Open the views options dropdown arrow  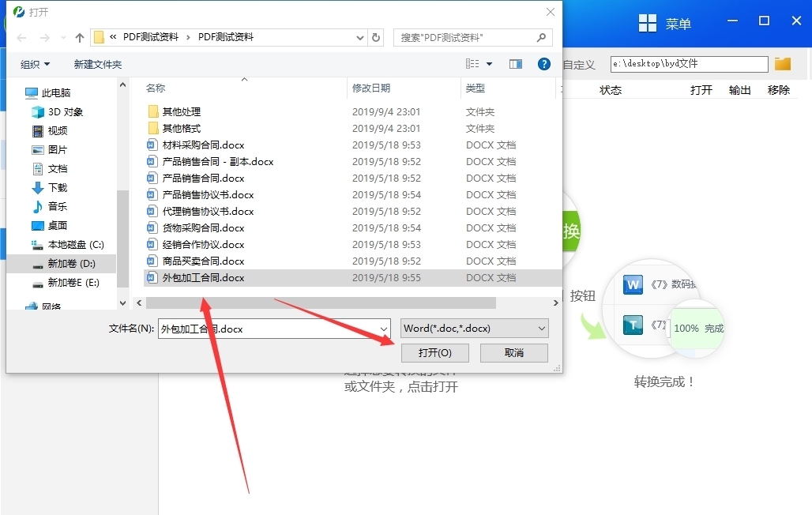click(487, 64)
